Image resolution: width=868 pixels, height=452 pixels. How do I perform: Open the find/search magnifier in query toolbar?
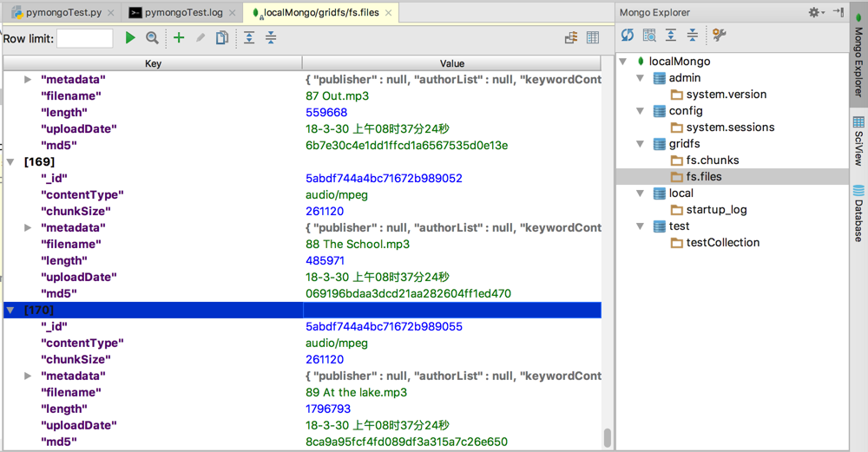click(x=152, y=37)
